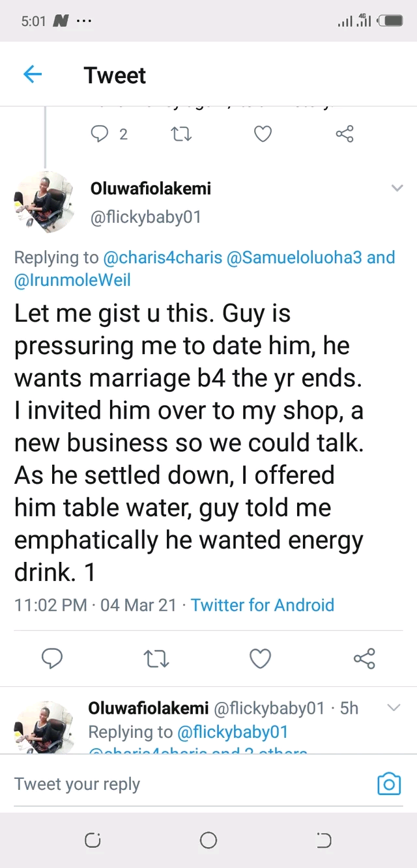
Task: Open the Twitter for Android source link
Action: tap(263, 605)
